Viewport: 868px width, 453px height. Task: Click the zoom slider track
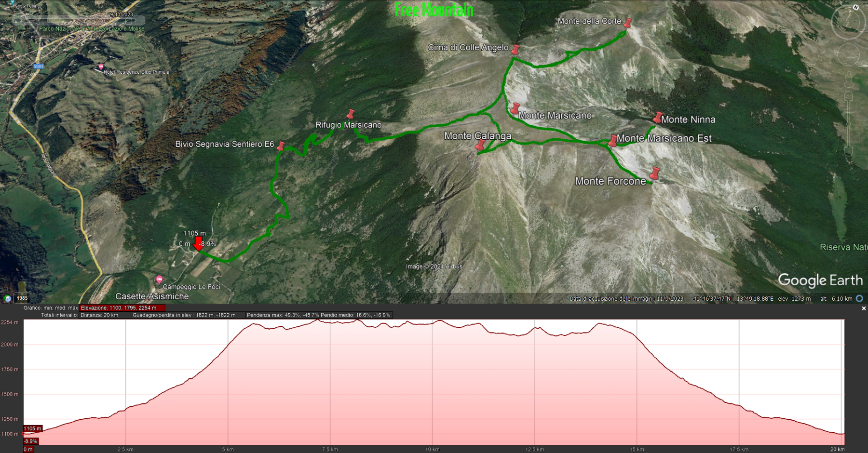pyautogui.click(x=849, y=123)
